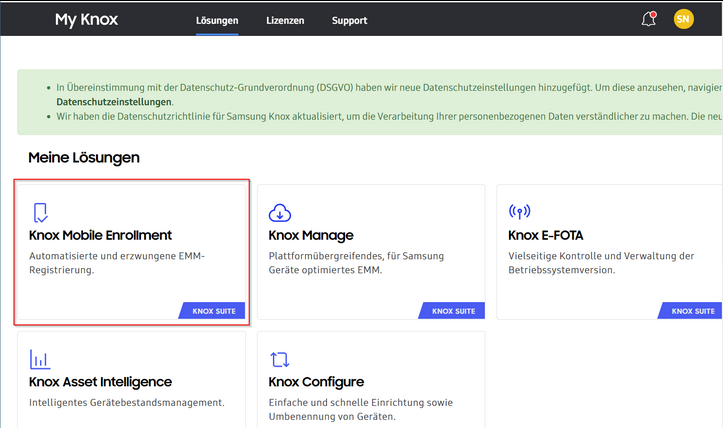Click the Knox Manage cloud download icon
This screenshot has height=428, width=723.
pos(280,213)
